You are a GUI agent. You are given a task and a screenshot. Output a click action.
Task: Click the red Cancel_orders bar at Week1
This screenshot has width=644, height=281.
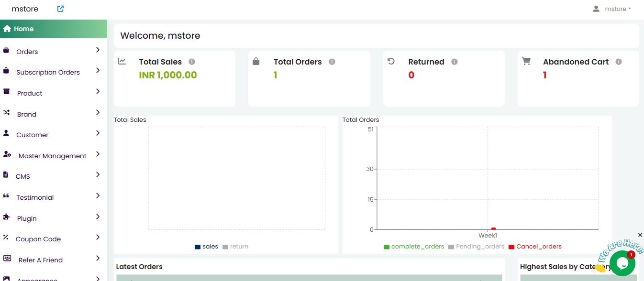[493, 229]
